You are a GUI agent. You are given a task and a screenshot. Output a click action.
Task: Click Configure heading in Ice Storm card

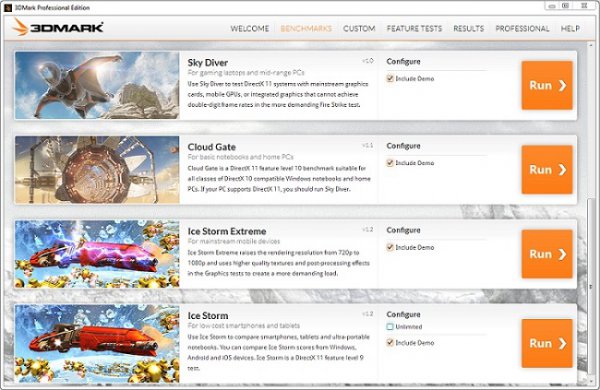pyautogui.click(x=403, y=314)
